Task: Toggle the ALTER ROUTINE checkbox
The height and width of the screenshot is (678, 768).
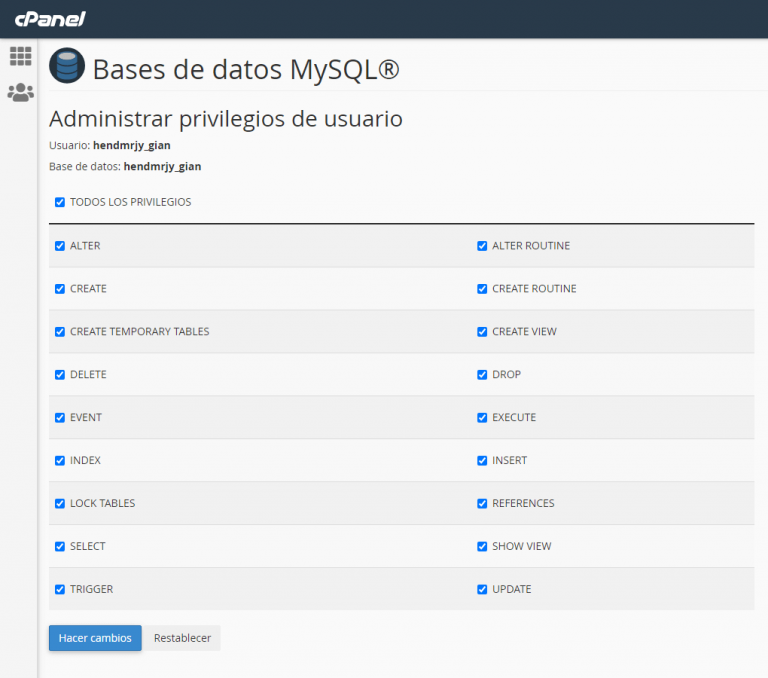Action: point(482,246)
